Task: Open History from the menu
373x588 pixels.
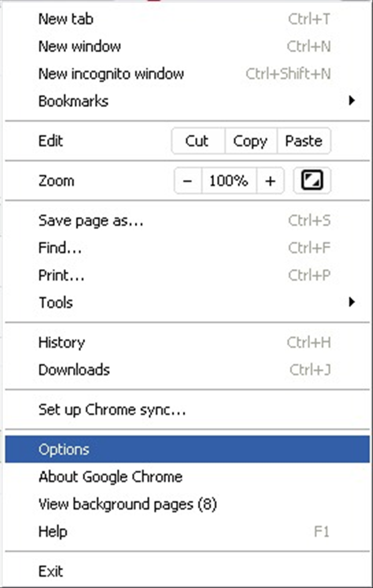Action: [187, 342]
